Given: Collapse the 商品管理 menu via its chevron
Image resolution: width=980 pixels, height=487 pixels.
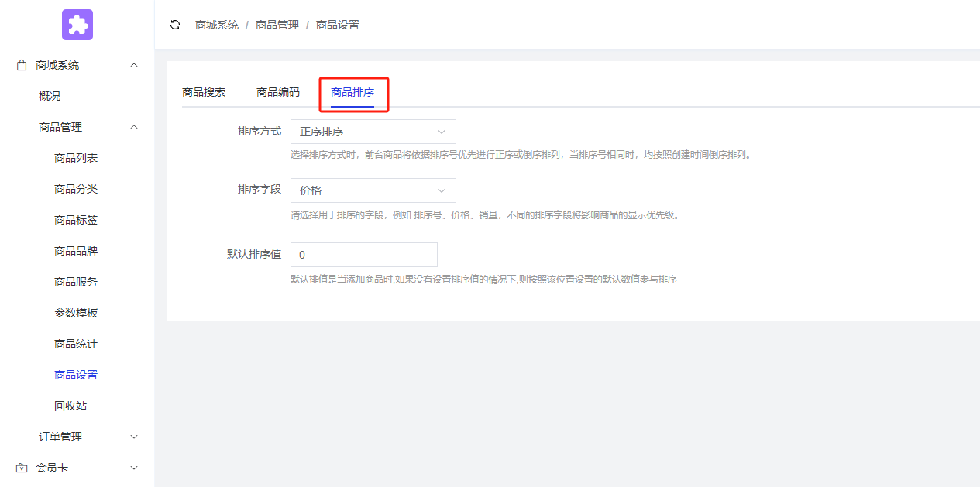Looking at the screenshot, I should coord(133,126).
